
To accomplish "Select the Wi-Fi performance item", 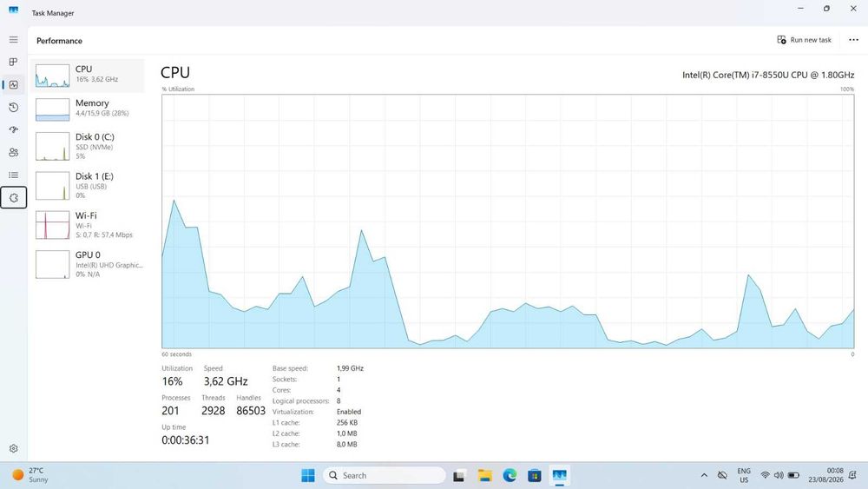I will pos(88,225).
